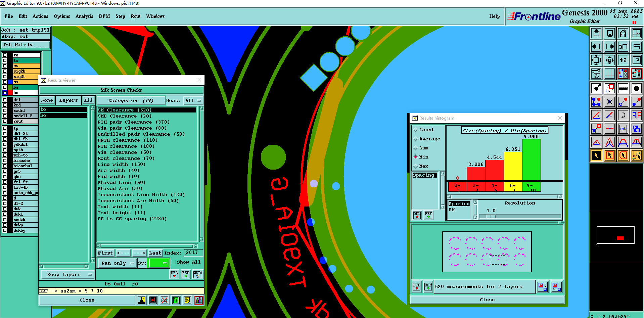Image resolution: width=644 pixels, height=318 pixels.
Task: Click the yellow 6-7 histogram bar
Action: (513, 166)
